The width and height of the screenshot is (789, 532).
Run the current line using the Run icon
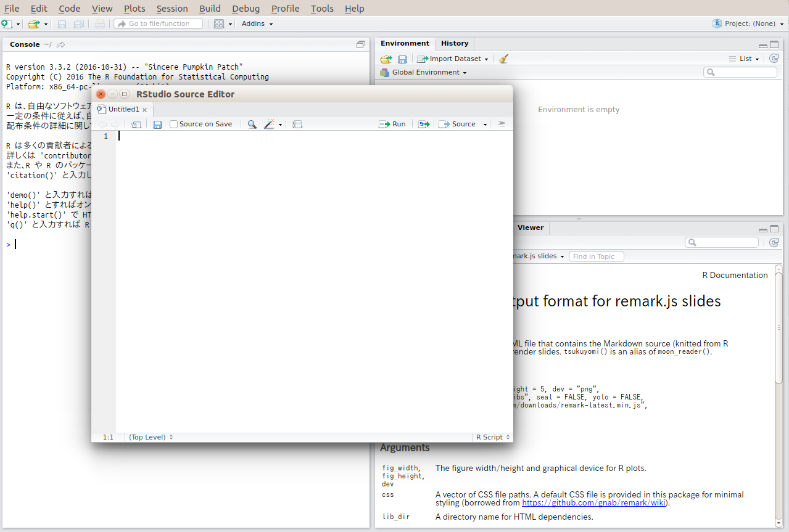point(392,124)
